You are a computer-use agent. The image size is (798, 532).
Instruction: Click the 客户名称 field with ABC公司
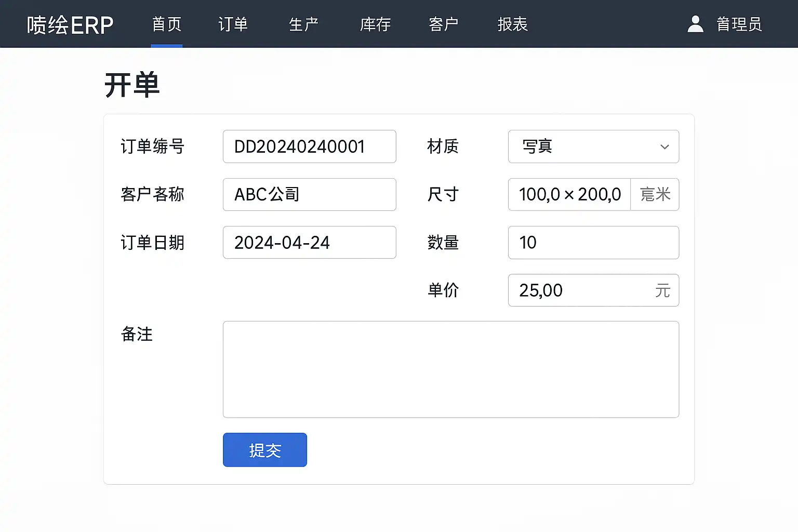point(309,195)
